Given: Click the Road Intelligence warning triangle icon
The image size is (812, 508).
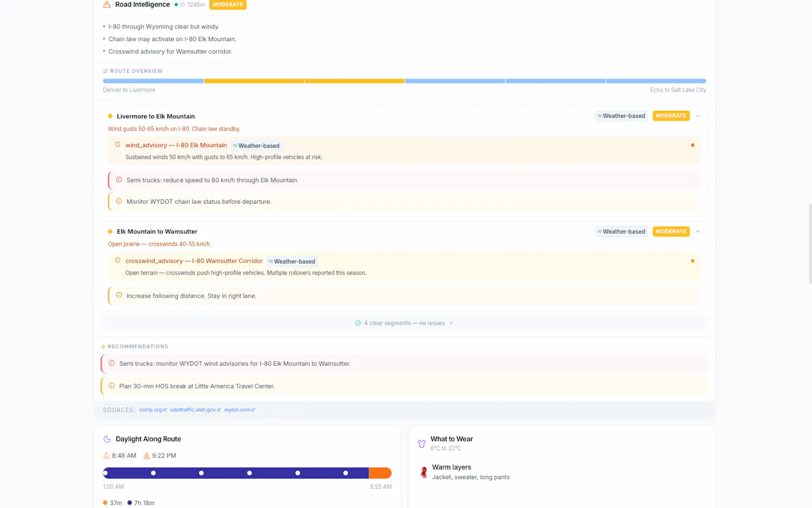Looking at the screenshot, I should [x=107, y=5].
